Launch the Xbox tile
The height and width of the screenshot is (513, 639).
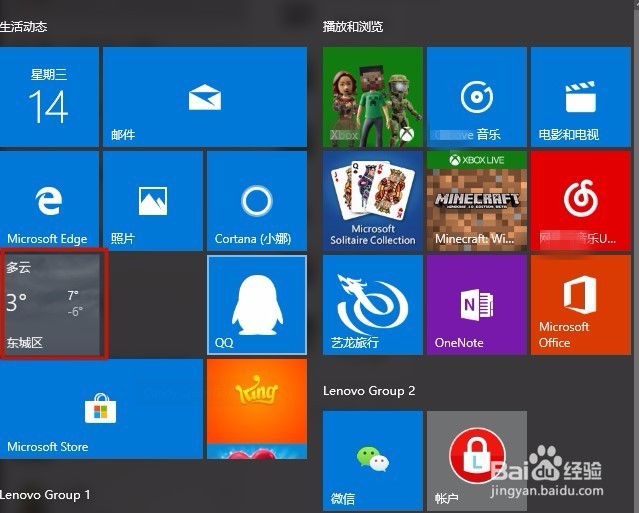click(x=372, y=97)
